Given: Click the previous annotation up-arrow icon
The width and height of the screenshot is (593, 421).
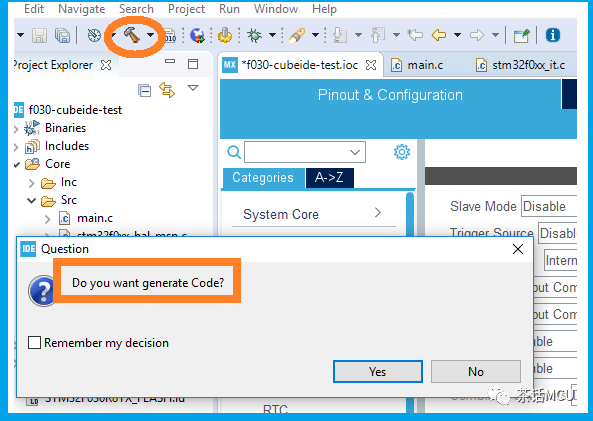Looking at the screenshot, I should pos(378,36).
